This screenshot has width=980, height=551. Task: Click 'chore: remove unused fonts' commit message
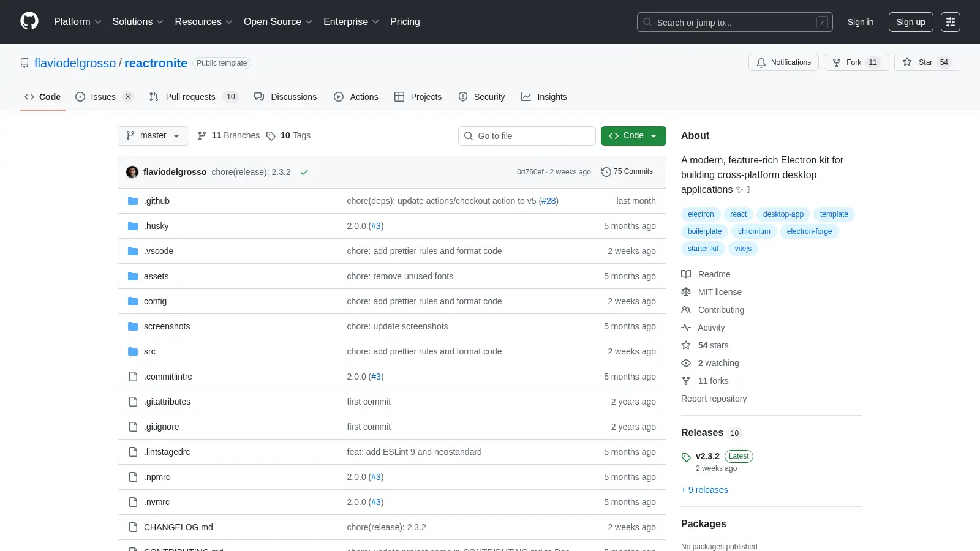[x=400, y=276]
